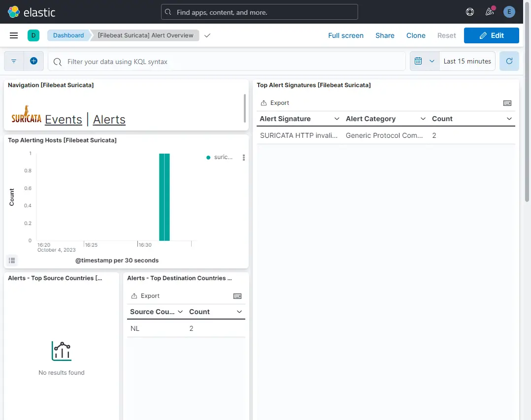Open the Suricata Events link
This screenshot has height=420, width=531.
tap(63, 119)
